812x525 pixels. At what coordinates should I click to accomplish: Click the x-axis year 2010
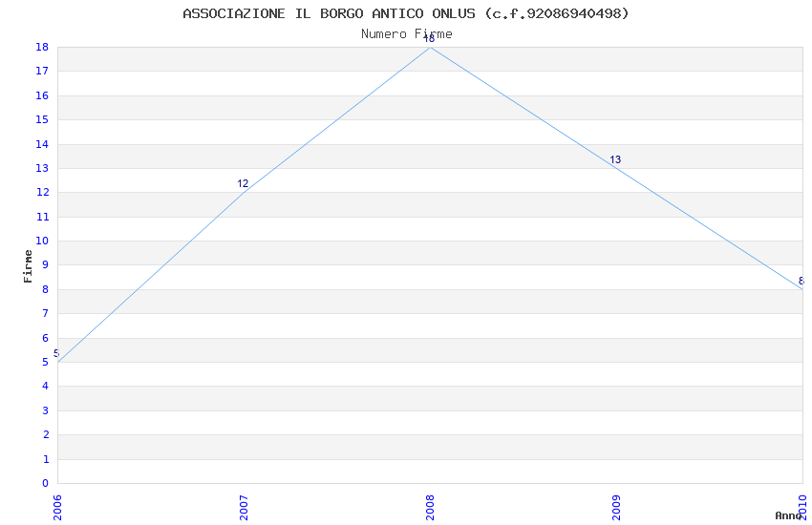point(802,508)
